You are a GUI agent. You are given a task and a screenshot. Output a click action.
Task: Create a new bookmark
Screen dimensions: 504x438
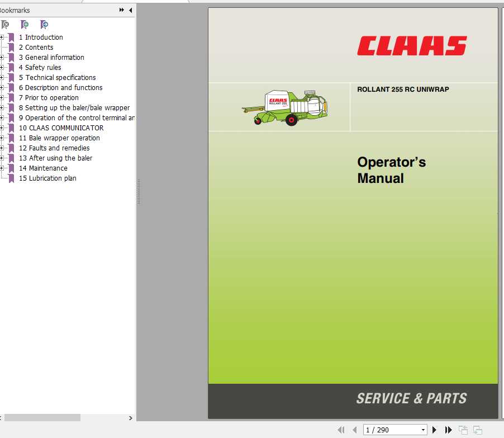point(25,24)
